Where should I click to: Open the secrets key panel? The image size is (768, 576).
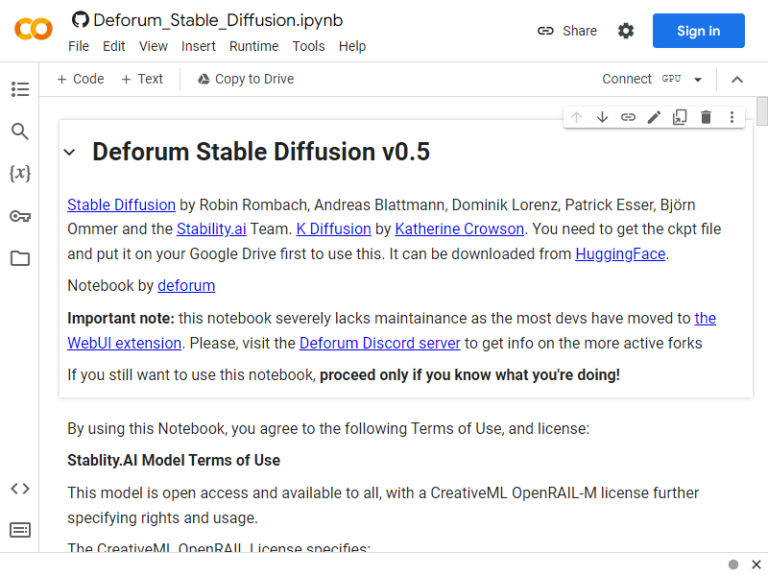coord(20,216)
